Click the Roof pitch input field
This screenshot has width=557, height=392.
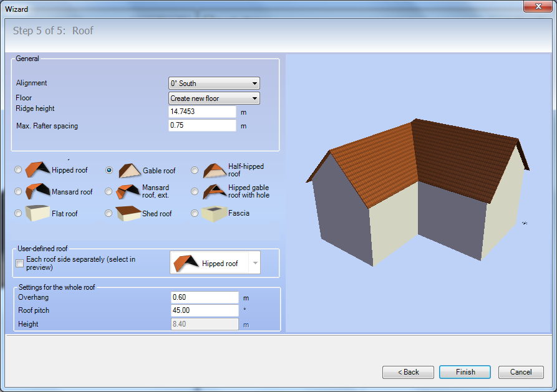pos(205,310)
